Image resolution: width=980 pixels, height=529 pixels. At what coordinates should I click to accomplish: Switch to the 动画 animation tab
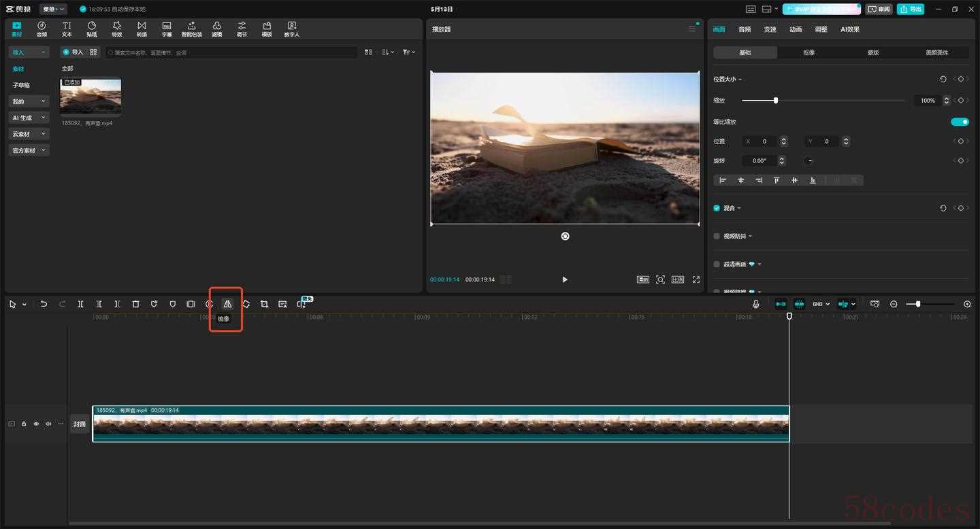[x=796, y=29]
